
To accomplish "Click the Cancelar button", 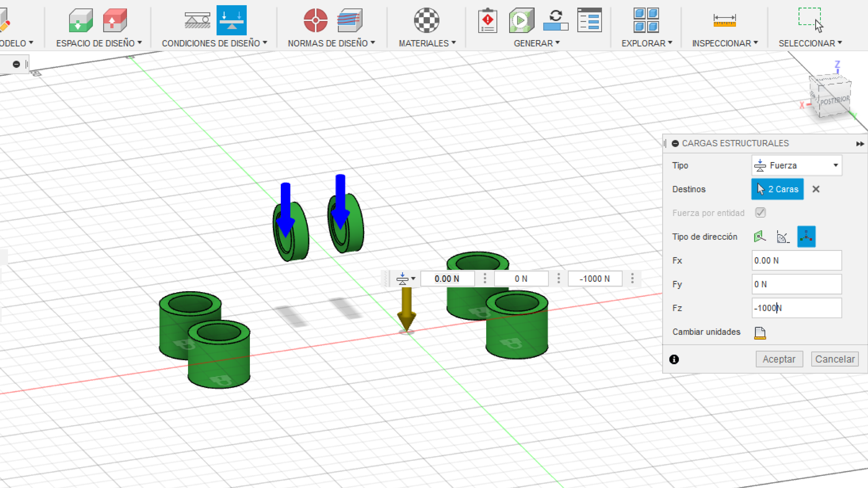I will (835, 359).
